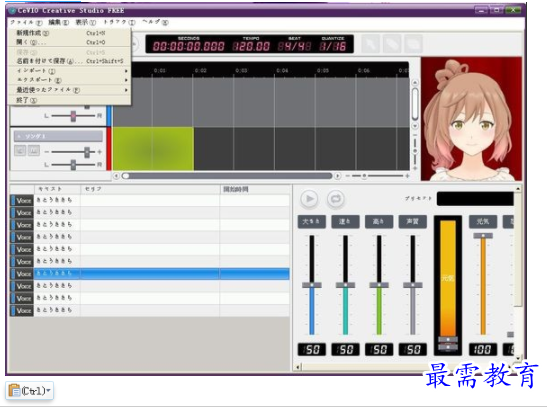
Task: Click Voice icon on highlighted blue row
Action: [x=22, y=274]
